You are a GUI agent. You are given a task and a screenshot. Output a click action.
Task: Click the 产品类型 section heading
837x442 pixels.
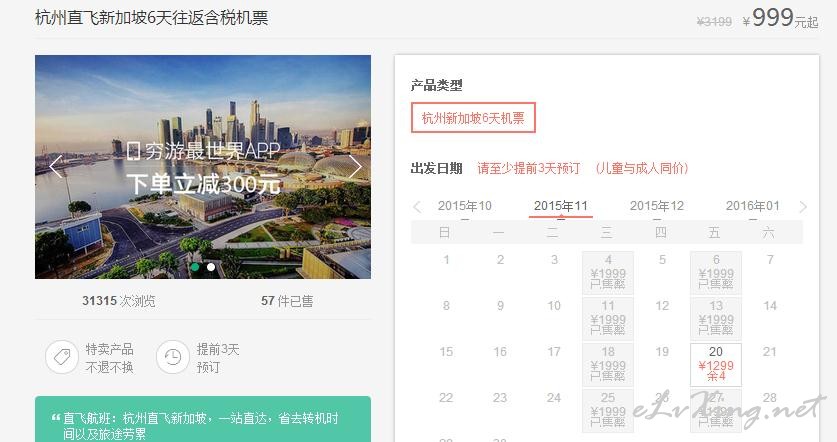click(x=436, y=85)
